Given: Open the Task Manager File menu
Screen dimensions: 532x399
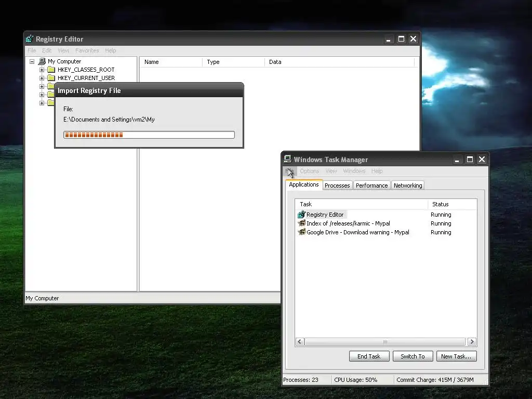Looking at the screenshot, I should [290, 171].
